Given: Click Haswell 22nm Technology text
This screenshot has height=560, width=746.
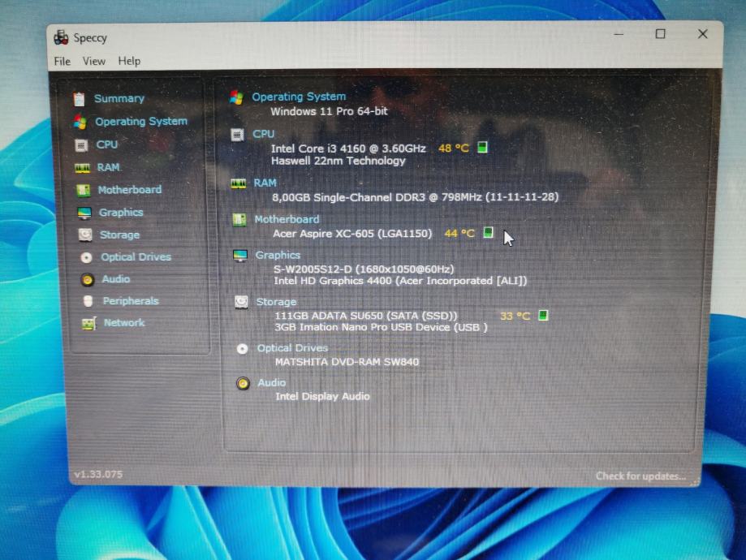Looking at the screenshot, I should (x=339, y=161).
